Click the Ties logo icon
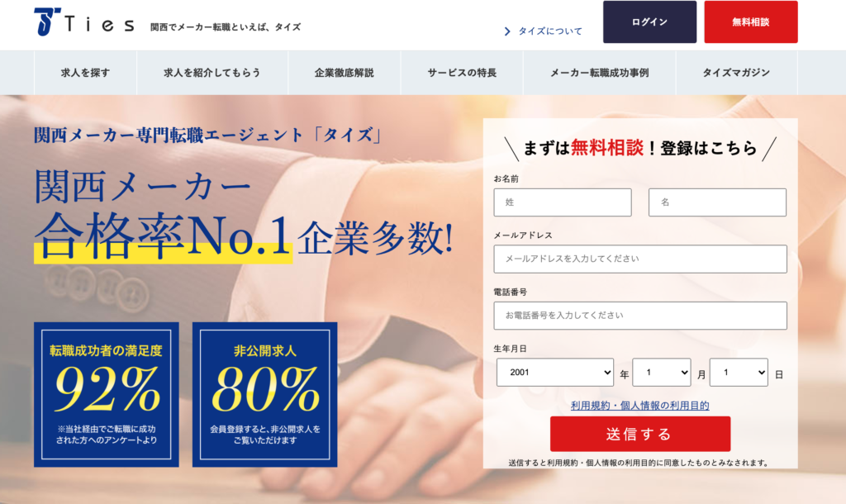Viewport: 846px width, 504px height. point(47,21)
